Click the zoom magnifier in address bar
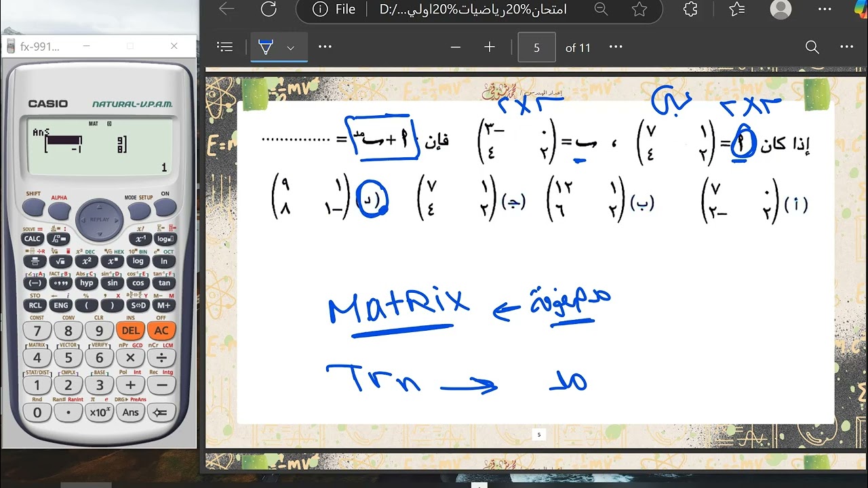Screen dimensions: 868x488 pyautogui.click(x=601, y=9)
